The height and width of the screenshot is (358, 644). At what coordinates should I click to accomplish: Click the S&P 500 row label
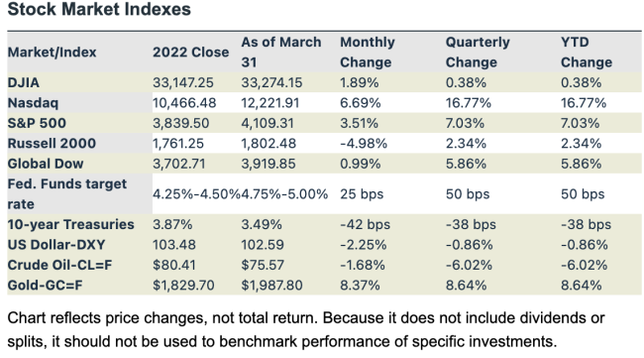click(x=37, y=123)
